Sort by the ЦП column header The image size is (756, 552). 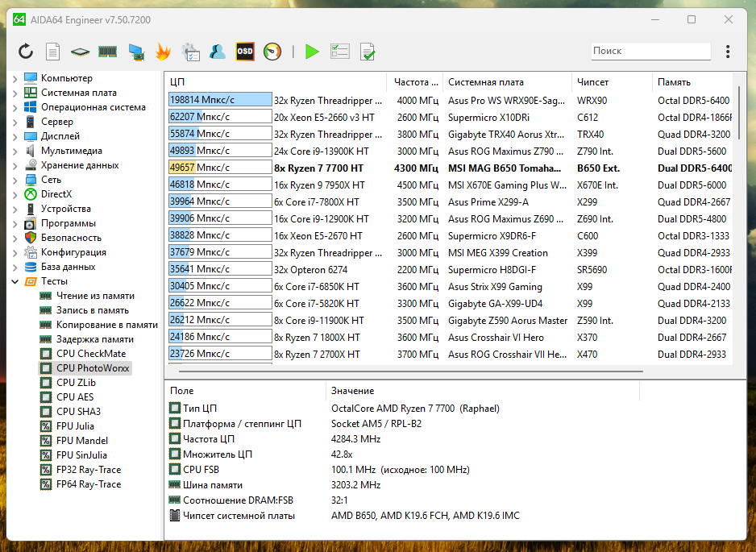[x=276, y=82]
